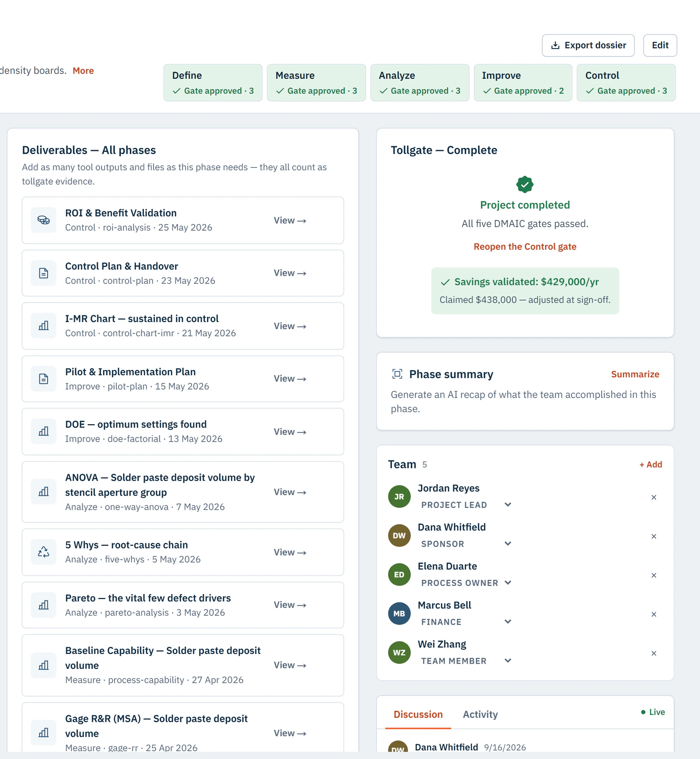This screenshot has width=700, height=759.
Task: Click + Add to add a team member
Action: (651, 464)
